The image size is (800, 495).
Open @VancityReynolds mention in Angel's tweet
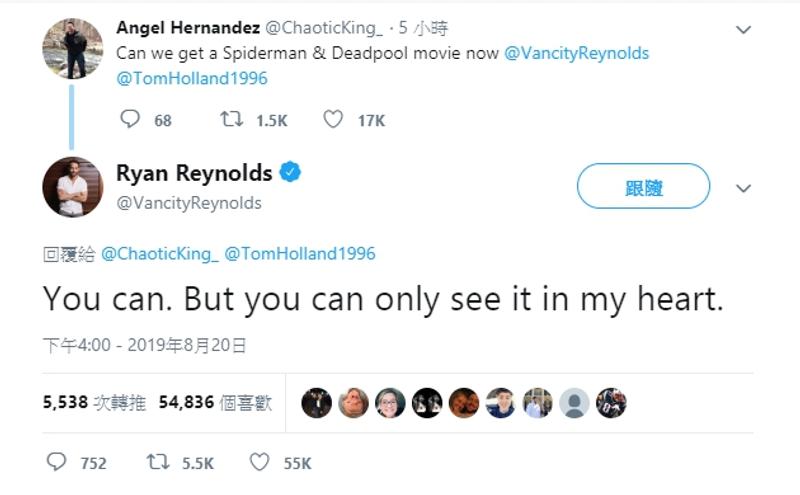(576, 53)
